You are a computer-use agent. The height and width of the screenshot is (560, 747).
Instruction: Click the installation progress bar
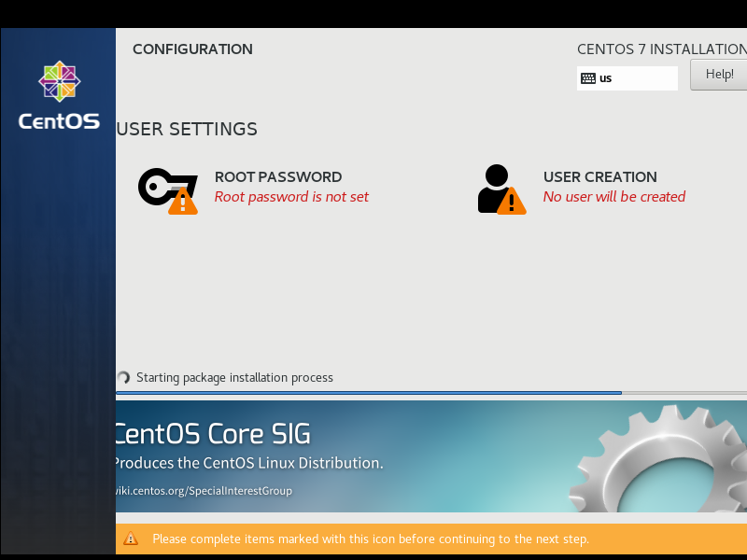[x=431, y=393]
